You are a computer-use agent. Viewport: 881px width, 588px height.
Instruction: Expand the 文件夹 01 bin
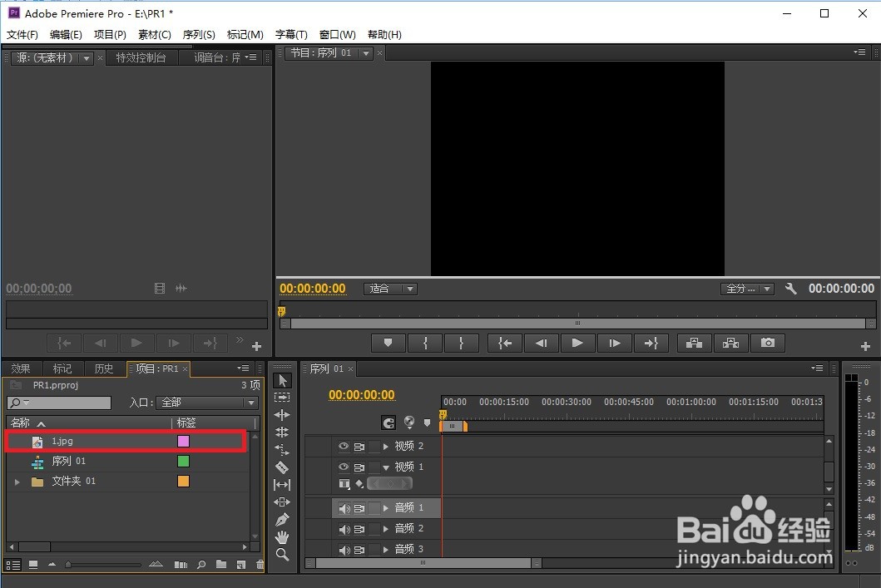17,482
